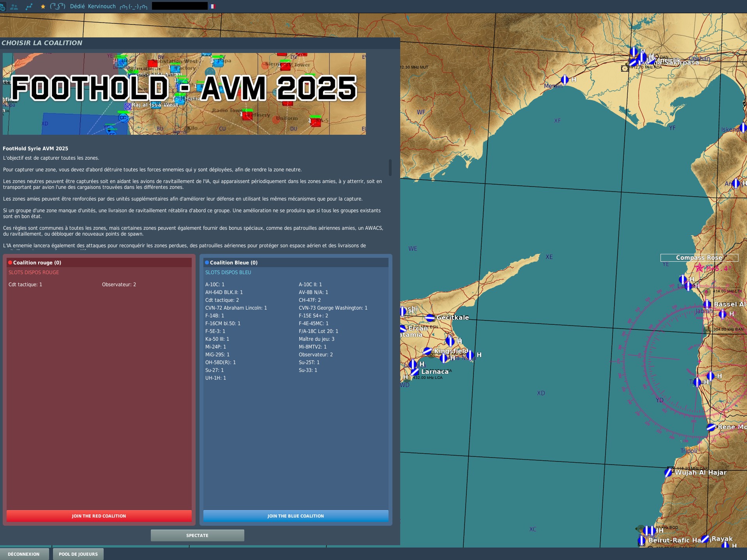This screenshot has height=560, width=747.
Task: Click the route/connection graph icon
Action: [29, 7]
